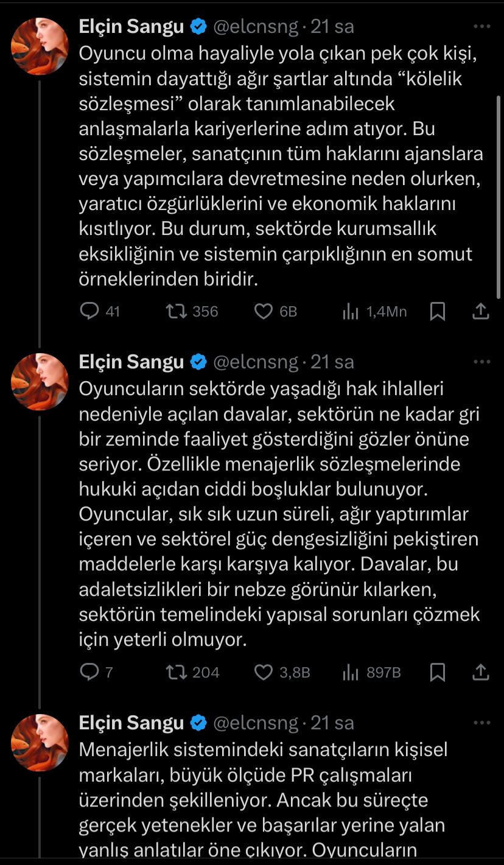Open @elcnsng handle link on second tweet
The height and width of the screenshot is (865, 504).
[256, 362]
